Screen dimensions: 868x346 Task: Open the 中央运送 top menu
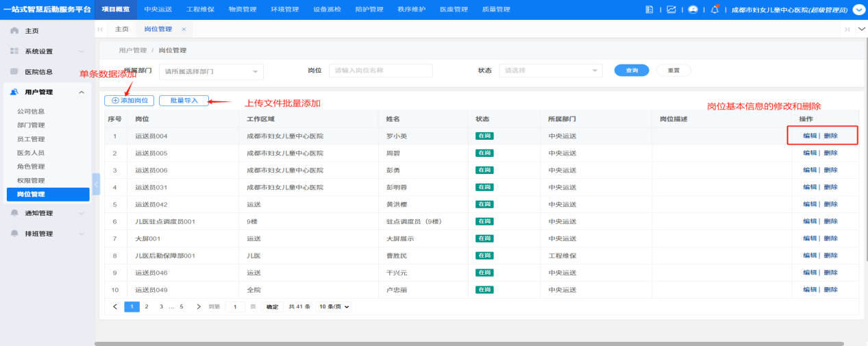tap(158, 10)
